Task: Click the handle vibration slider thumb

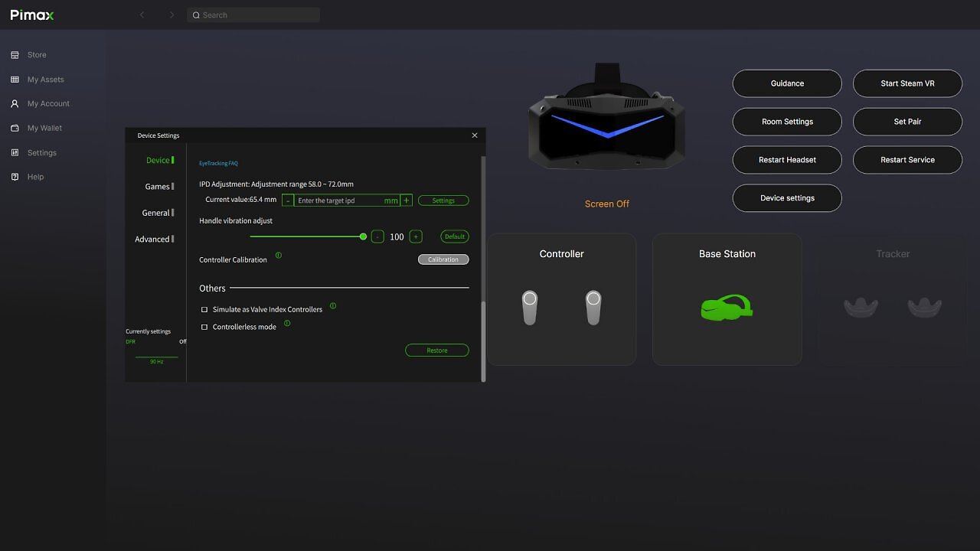Action: point(363,236)
